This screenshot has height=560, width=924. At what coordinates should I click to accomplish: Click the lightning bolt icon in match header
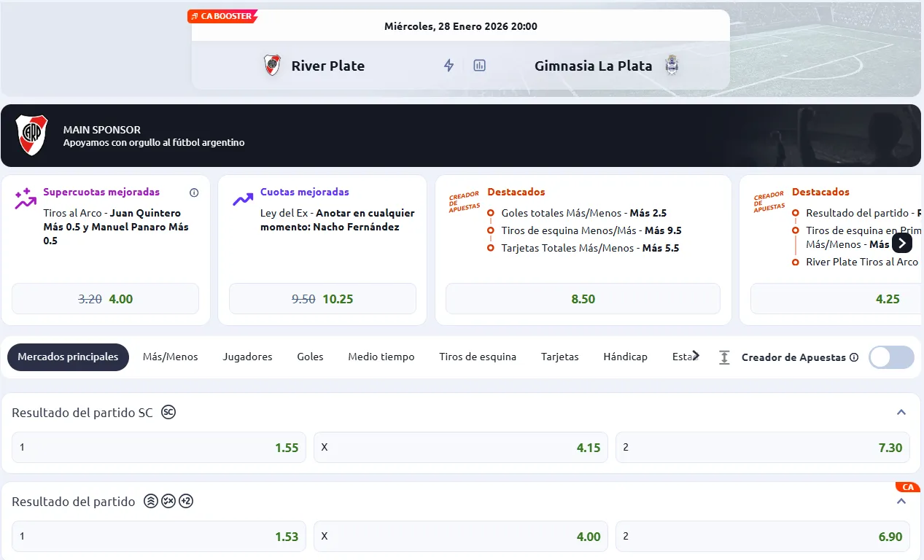[449, 66]
